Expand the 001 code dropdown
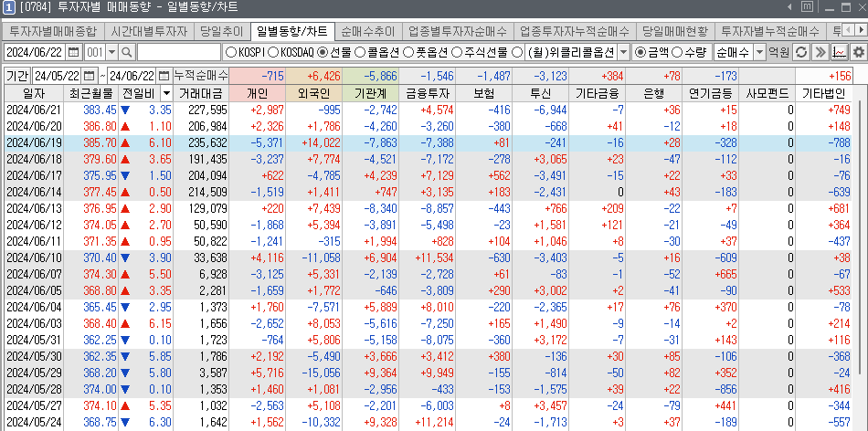This screenshot has width=868, height=431. coord(111,53)
